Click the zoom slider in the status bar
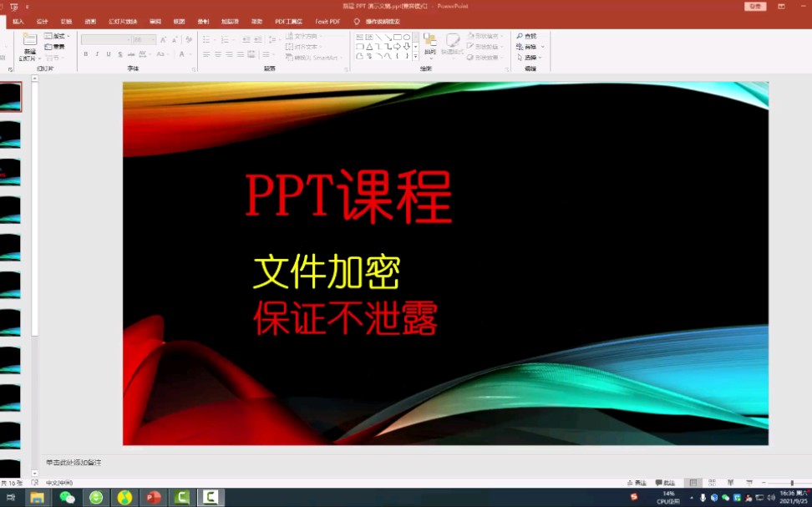 click(791, 482)
